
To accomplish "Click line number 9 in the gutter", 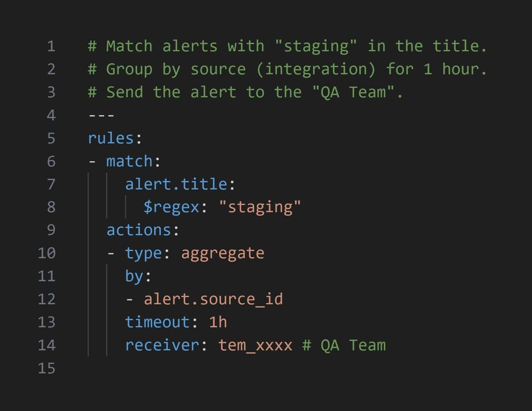I will (x=51, y=230).
